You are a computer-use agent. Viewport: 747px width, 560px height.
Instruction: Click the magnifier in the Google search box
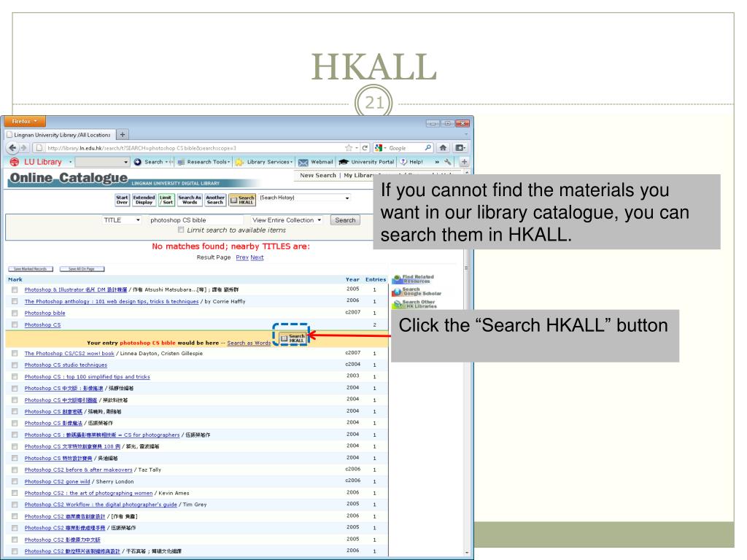point(427,147)
